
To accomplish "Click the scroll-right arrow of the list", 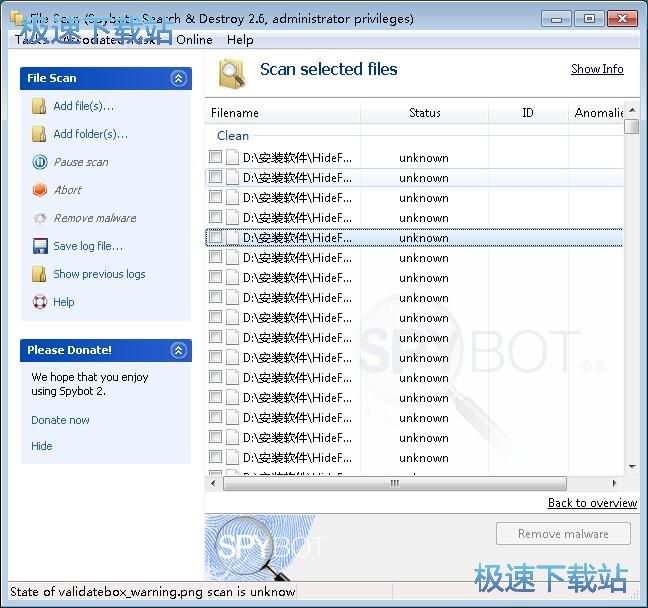I will [615, 483].
